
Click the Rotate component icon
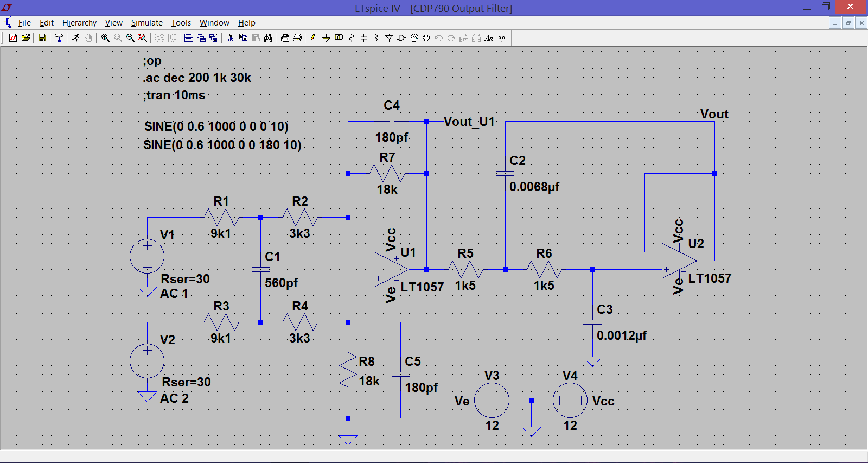pos(464,38)
